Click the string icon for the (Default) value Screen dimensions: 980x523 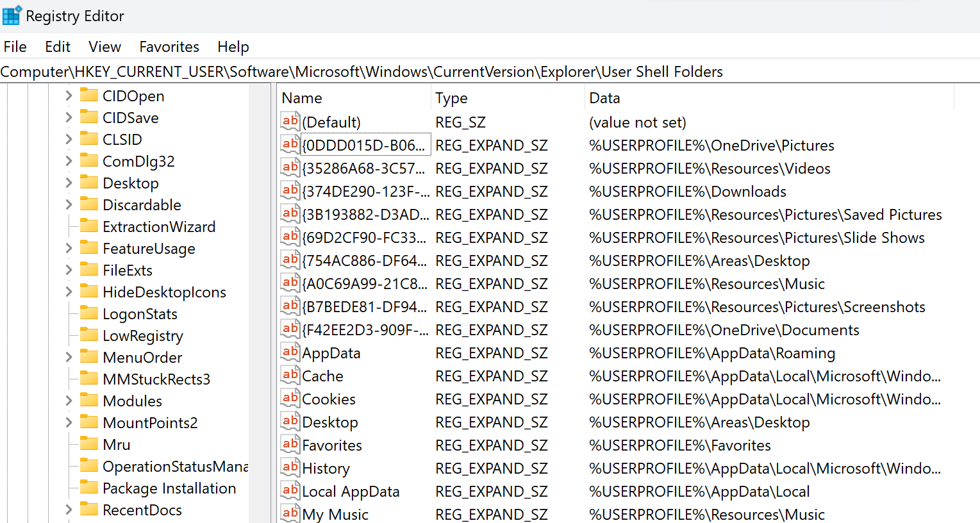(290, 122)
